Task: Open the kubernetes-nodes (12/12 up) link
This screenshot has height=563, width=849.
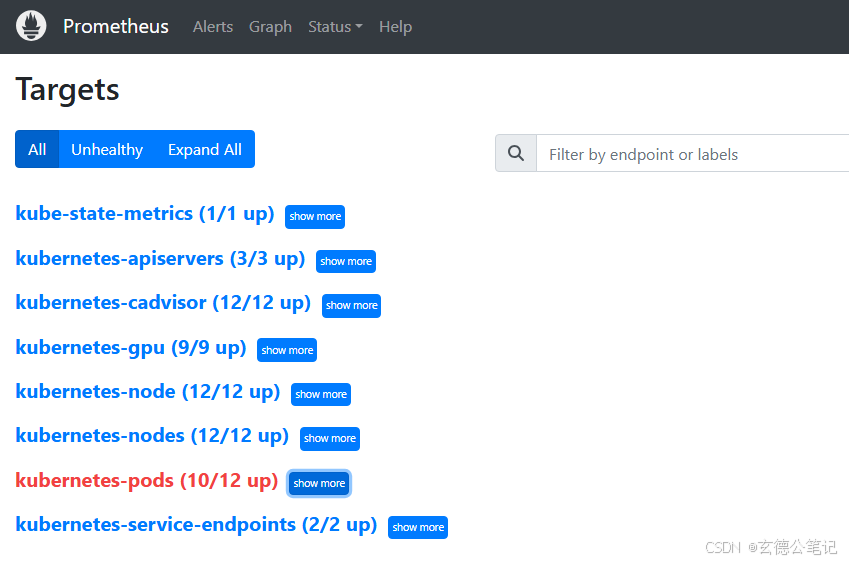Action: pyautogui.click(x=152, y=436)
